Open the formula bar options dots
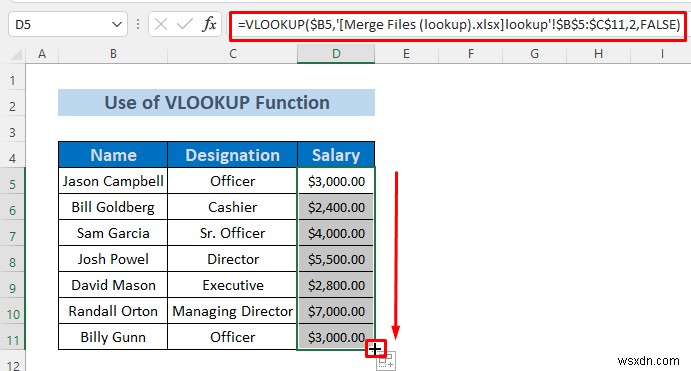 [138, 24]
